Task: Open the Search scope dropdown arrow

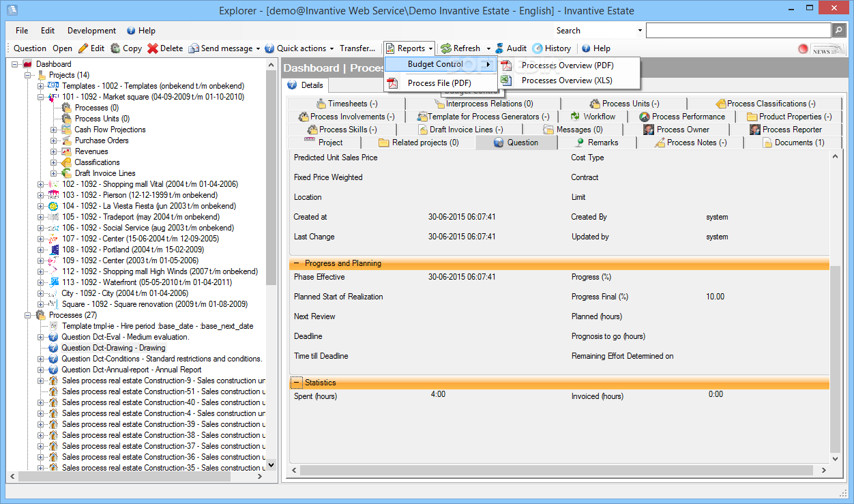Action: click(x=640, y=31)
